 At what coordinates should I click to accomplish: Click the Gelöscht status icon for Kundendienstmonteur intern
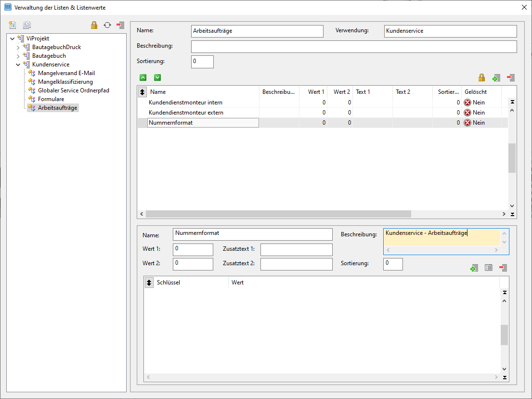467,103
